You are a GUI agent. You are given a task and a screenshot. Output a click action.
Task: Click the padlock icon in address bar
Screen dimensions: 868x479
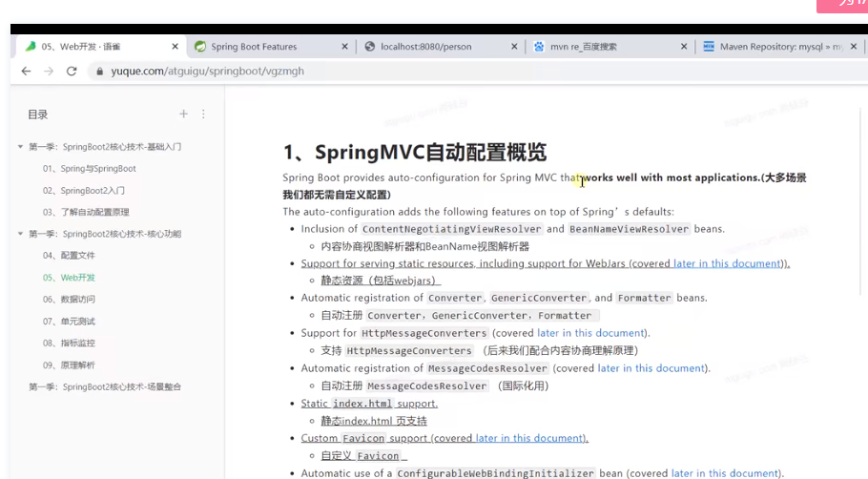click(99, 72)
